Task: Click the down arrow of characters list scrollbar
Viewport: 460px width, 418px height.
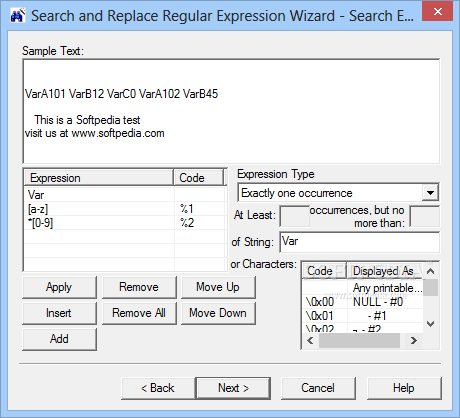Action: pyautogui.click(x=431, y=324)
